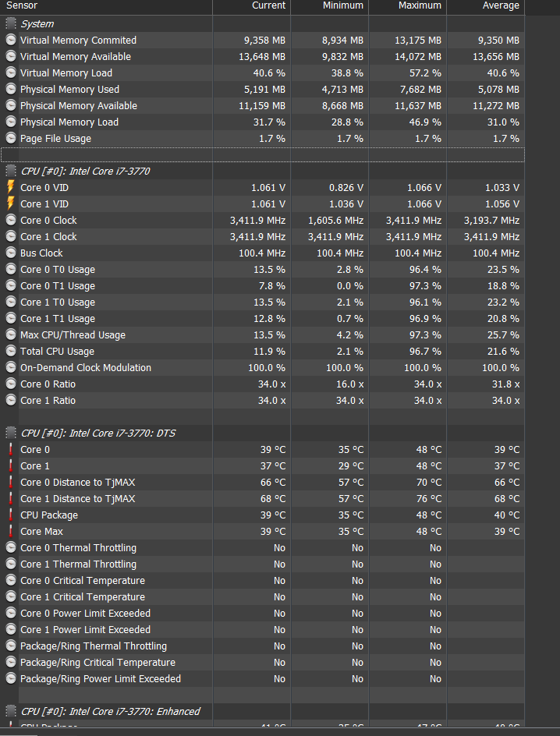The width and height of the screenshot is (560, 736).
Task: Select the System sensor group header
Action: point(37,24)
